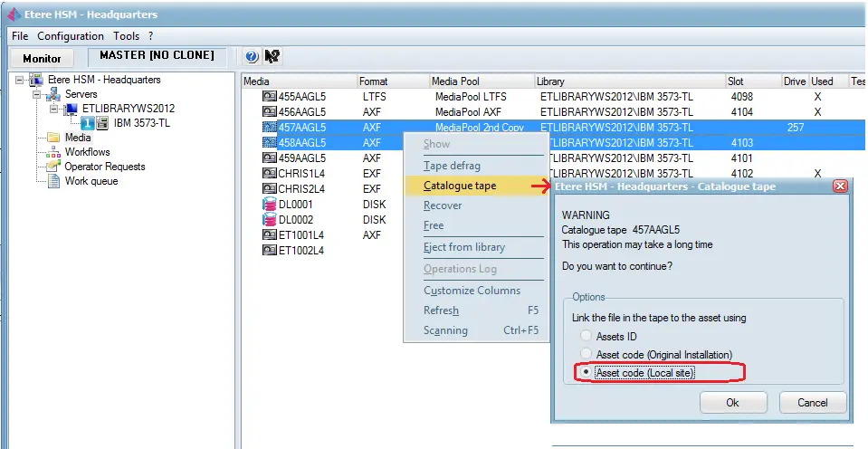Screen dimensions: 868x449
Task: Click the blue help question-mark toolbar icon
Action: (x=252, y=57)
